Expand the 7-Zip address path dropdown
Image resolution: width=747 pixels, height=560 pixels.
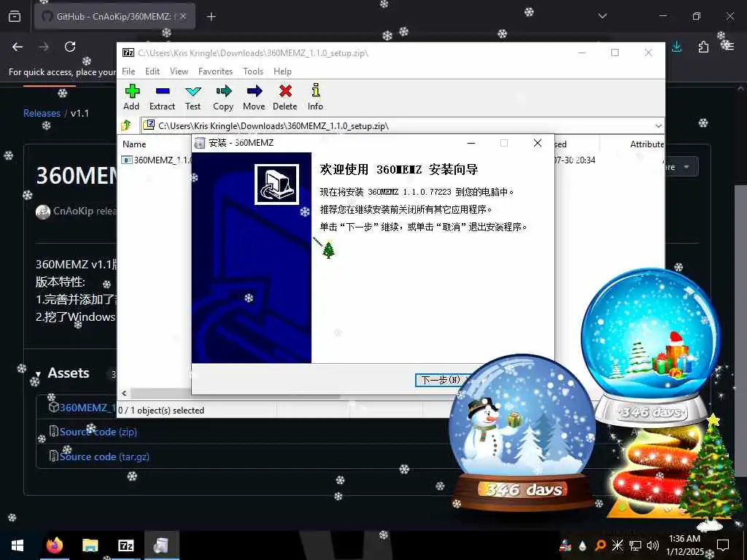(659, 125)
